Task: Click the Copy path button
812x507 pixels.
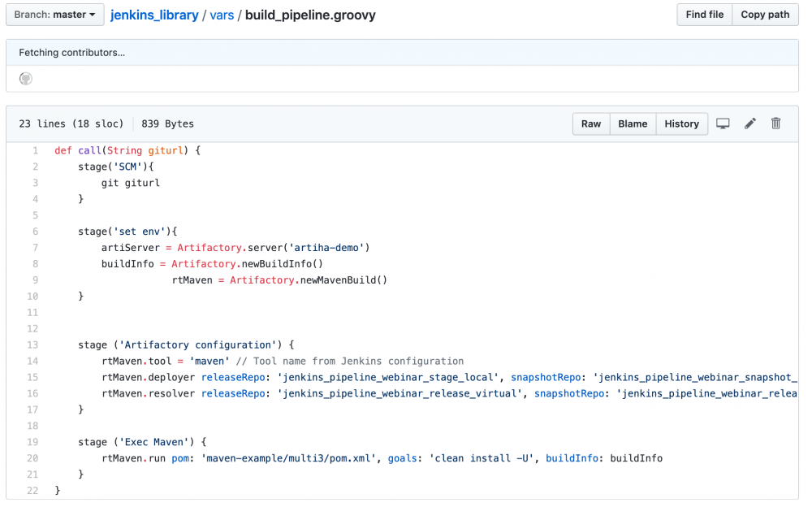Action: [764, 15]
